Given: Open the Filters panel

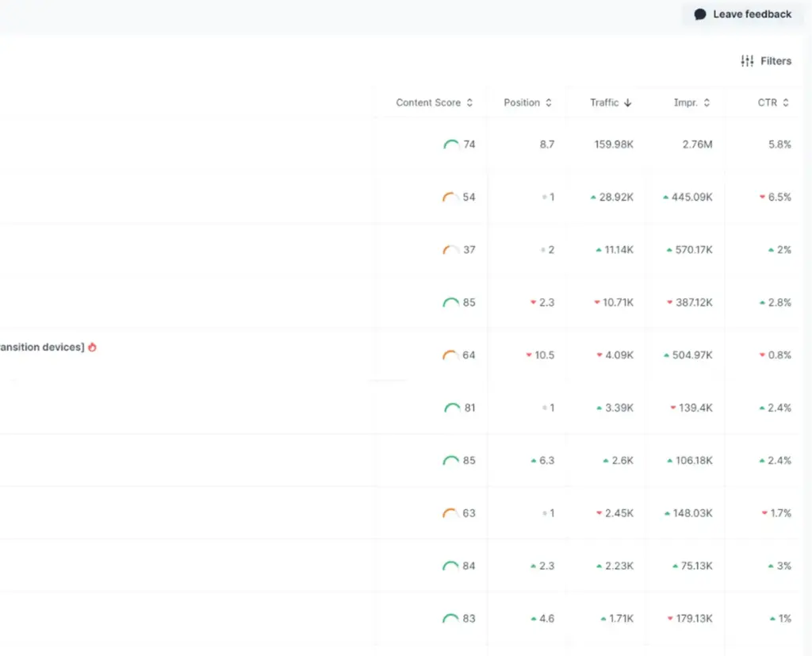Looking at the screenshot, I should 766,61.
